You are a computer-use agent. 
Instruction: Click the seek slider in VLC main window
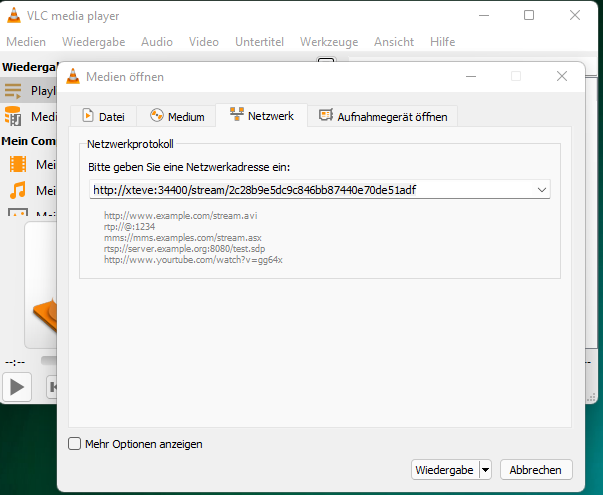click(x=49, y=360)
